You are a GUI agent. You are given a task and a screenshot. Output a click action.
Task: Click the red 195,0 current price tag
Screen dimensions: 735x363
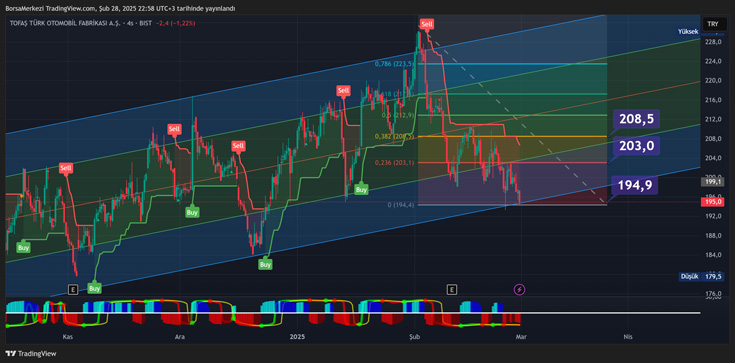(x=712, y=202)
